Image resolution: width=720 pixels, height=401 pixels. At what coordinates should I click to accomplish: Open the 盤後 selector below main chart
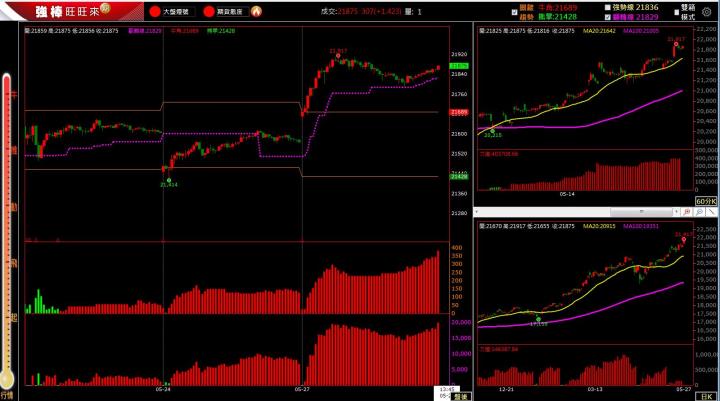pyautogui.click(x=460, y=396)
